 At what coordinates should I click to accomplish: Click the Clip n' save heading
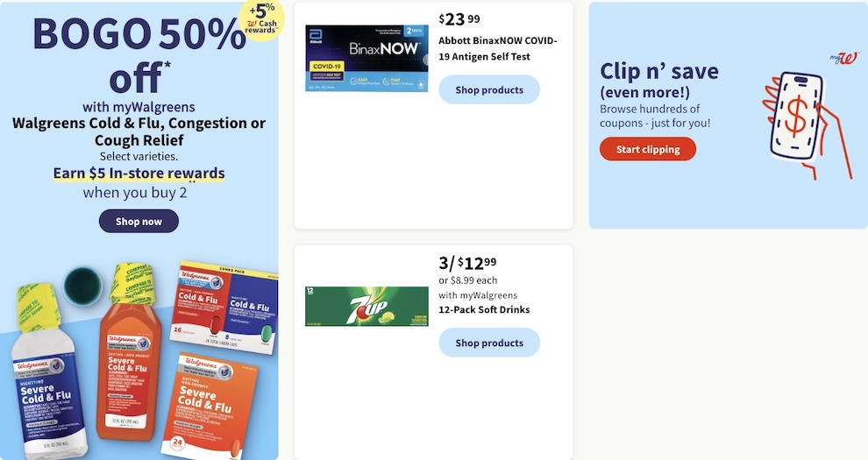tap(658, 71)
